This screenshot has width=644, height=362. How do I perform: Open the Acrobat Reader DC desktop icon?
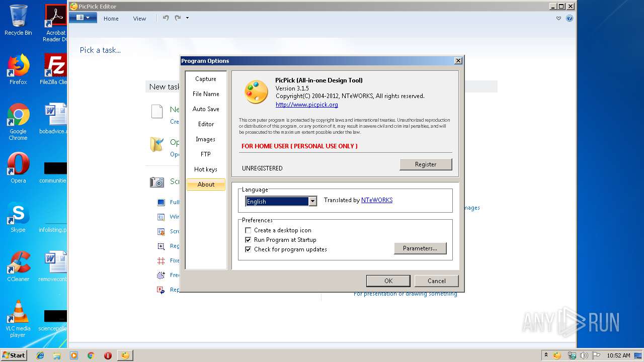55,23
